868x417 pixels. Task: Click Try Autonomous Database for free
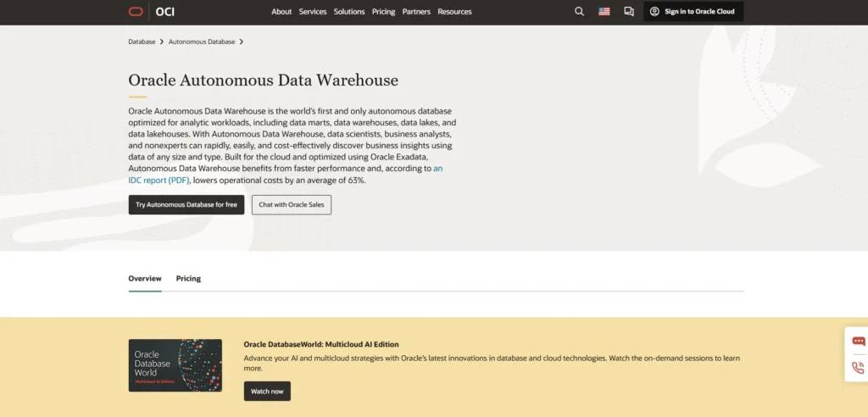click(x=186, y=205)
